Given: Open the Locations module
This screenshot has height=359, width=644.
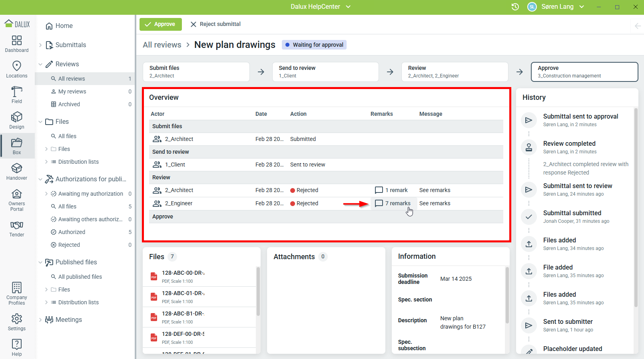Looking at the screenshot, I should [x=17, y=69].
